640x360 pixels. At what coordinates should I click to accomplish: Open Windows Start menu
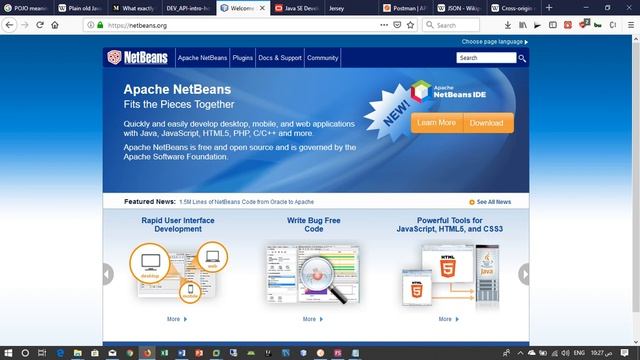[x=8, y=353]
